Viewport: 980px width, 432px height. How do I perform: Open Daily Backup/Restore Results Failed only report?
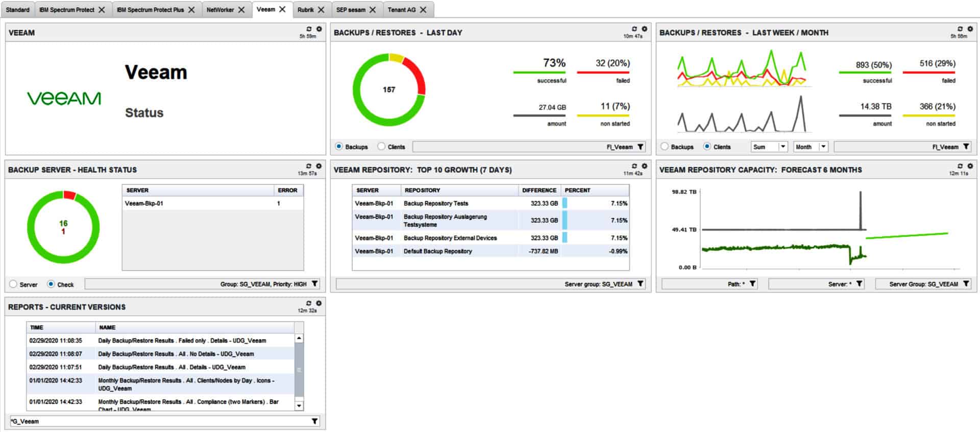click(x=182, y=341)
